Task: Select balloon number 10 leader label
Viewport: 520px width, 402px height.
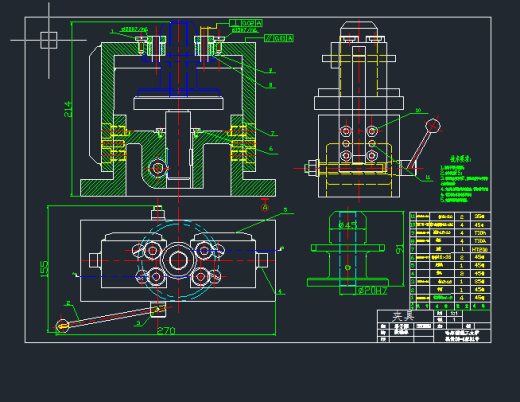Action: click(x=418, y=110)
